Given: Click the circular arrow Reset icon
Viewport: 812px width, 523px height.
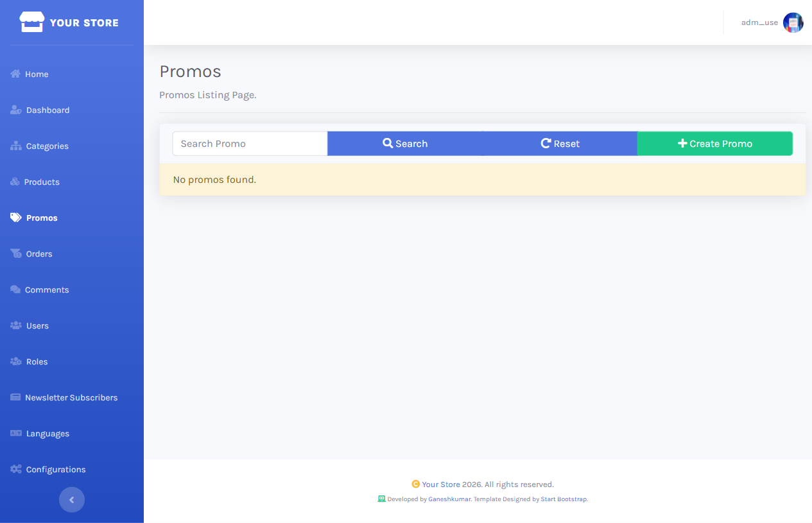Looking at the screenshot, I should pos(546,143).
